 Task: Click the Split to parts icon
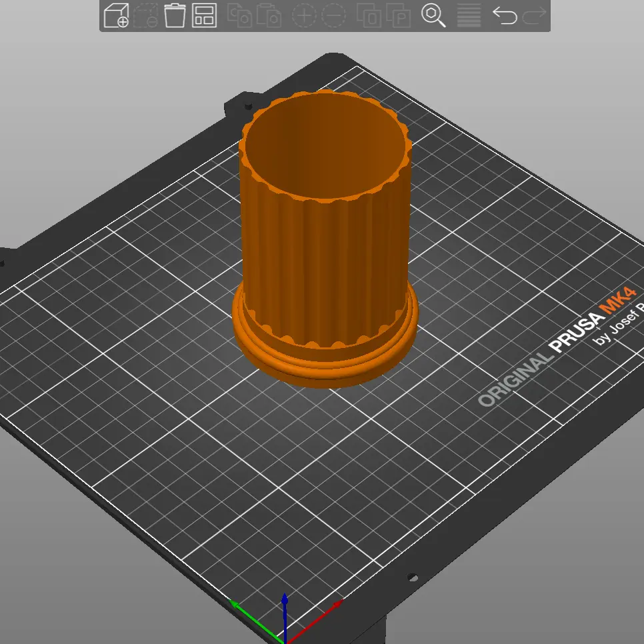tap(398, 15)
